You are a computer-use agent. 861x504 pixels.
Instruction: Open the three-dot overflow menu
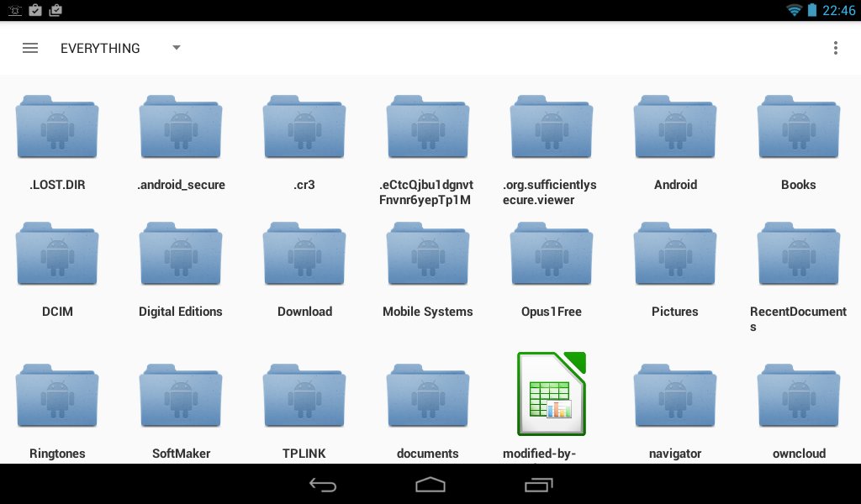(835, 48)
